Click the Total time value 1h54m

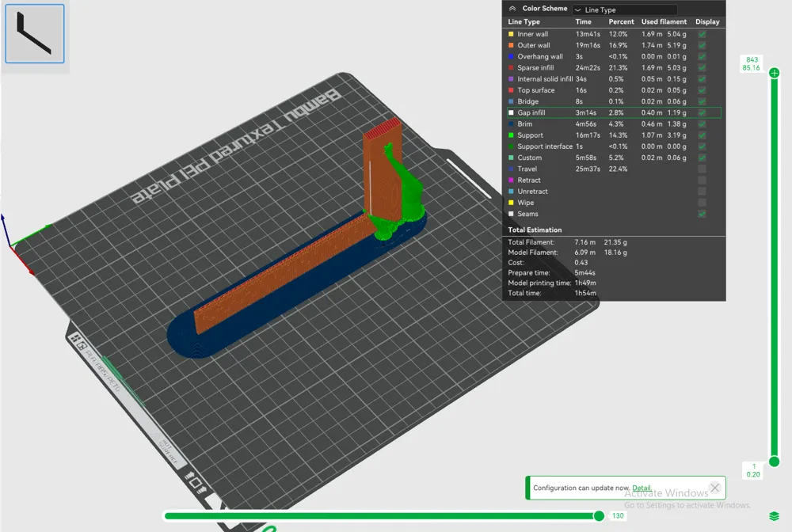pyautogui.click(x=585, y=293)
